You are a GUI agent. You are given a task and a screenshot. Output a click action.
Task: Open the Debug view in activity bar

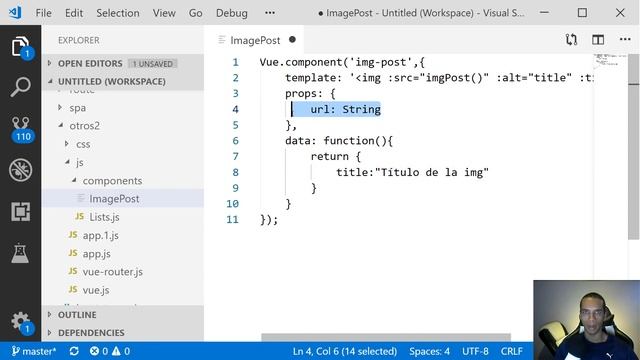20,170
